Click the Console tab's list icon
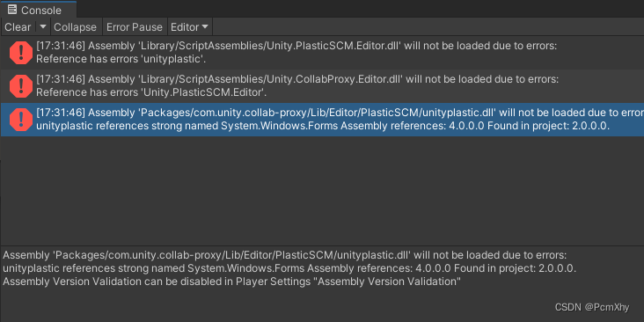The height and width of the screenshot is (322, 644). click(12, 10)
